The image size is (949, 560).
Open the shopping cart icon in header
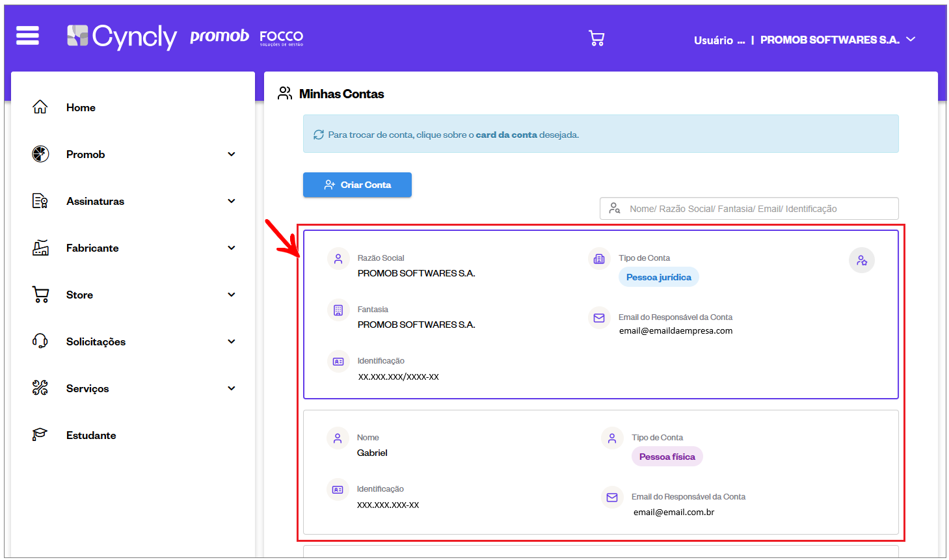click(596, 38)
